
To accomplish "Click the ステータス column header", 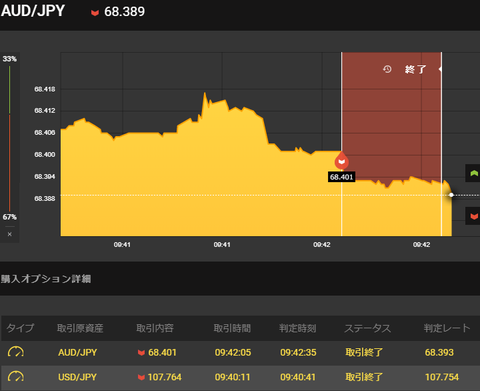I will tap(367, 328).
